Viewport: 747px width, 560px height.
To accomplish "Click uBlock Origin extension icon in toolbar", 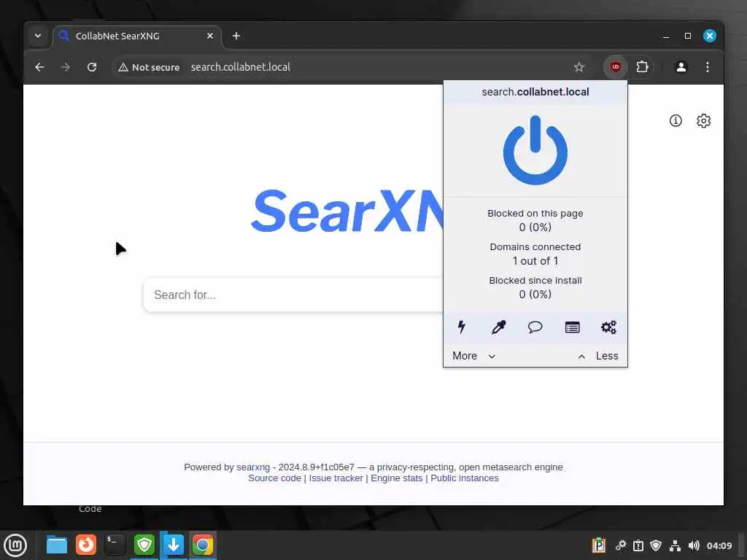I will (x=615, y=66).
